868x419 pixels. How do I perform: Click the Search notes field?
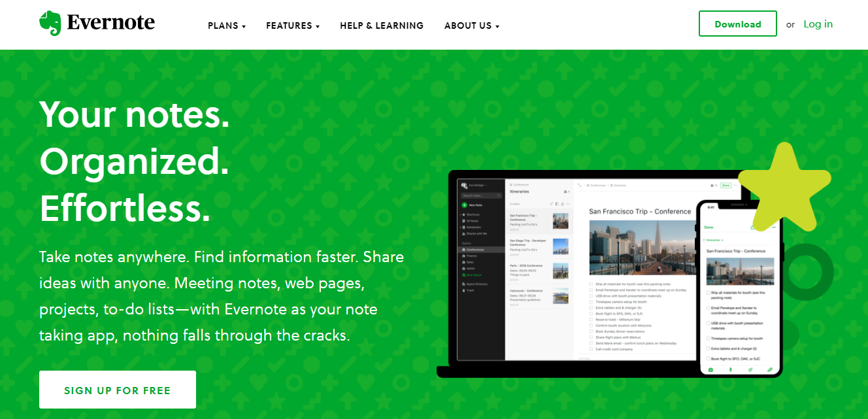[480, 195]
